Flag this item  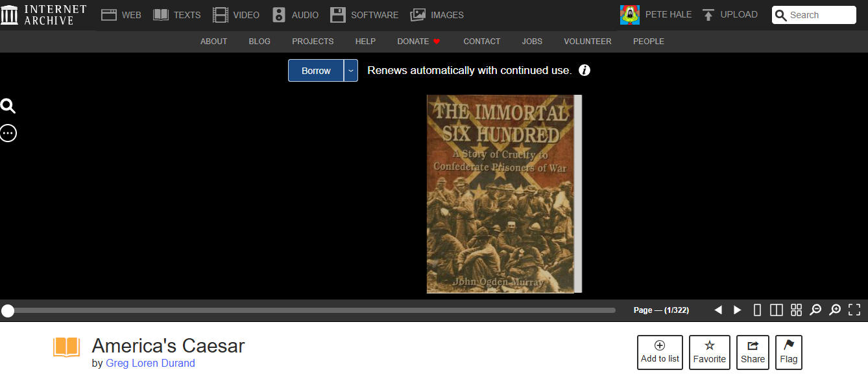click(x=789, y=352)
